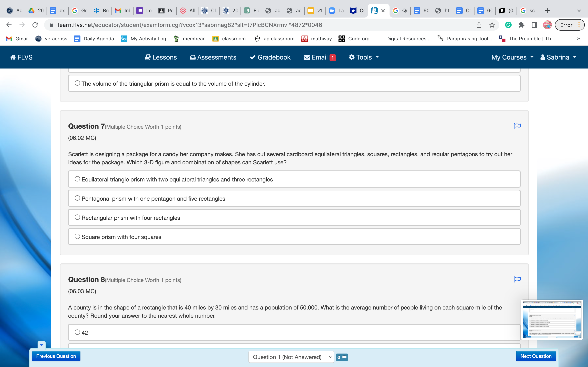Flag Question 8 for review

[x=517, y=279]
